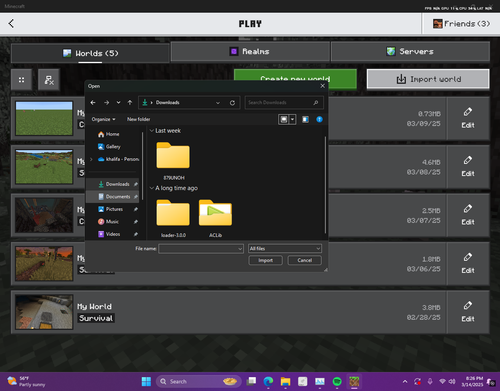Select the 879UNDH folder
Image resolution: width=500 pixels, height=391 pixels.
[x=173, y=161]
